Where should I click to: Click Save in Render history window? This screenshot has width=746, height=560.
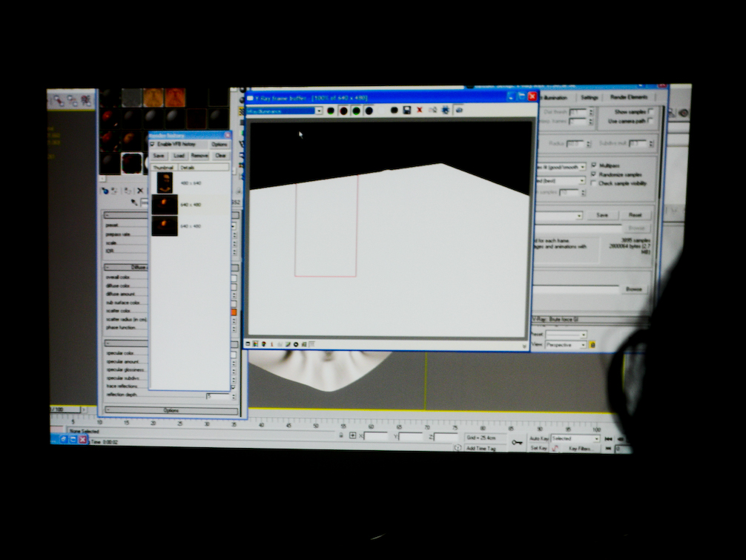pos(159,156)
